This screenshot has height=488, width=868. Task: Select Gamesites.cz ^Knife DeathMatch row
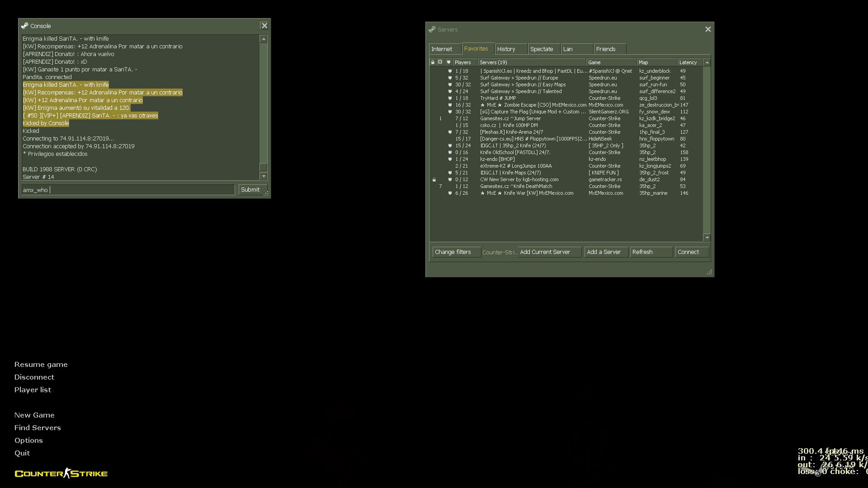coord(566,186)
